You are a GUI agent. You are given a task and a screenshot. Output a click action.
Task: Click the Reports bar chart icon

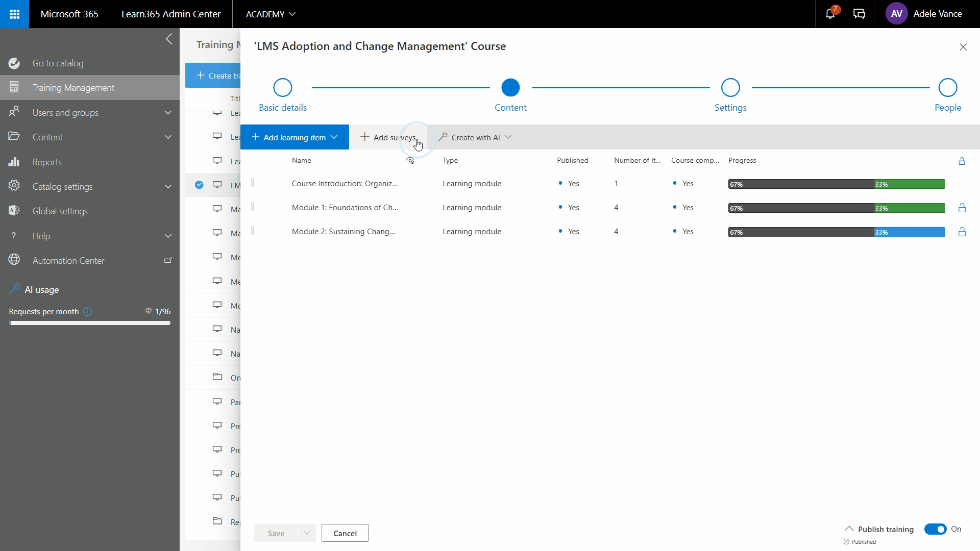click(14, 162)
